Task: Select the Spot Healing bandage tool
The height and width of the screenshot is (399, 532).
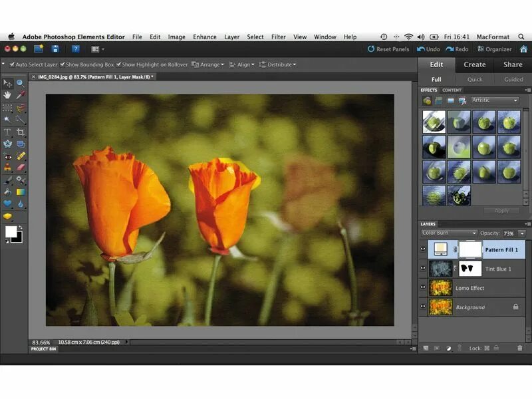Action: coord(21,156)
